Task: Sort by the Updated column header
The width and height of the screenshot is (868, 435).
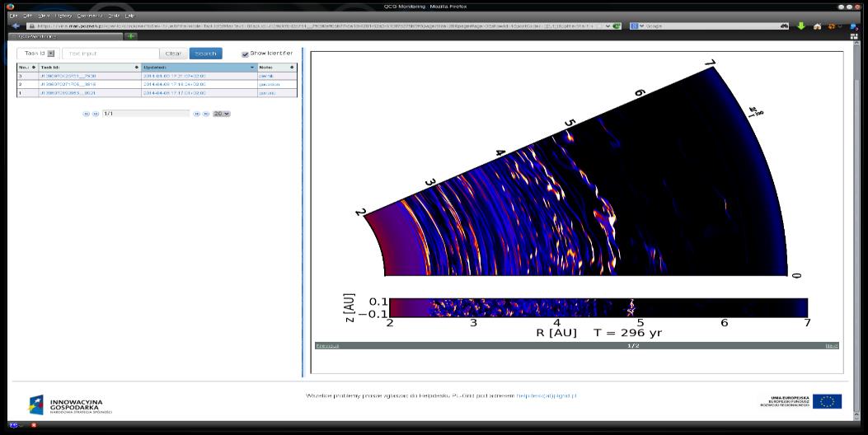Action: click(x=199, y=68)
